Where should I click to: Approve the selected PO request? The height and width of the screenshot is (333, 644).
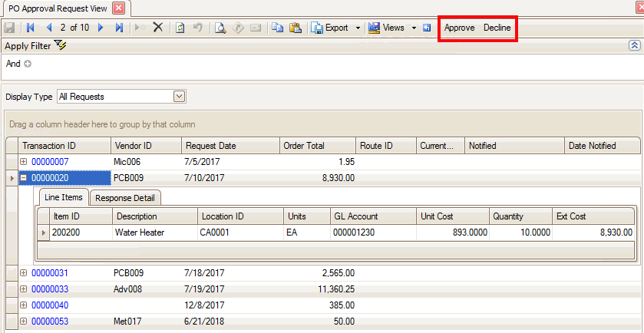(x=459, y=28)
